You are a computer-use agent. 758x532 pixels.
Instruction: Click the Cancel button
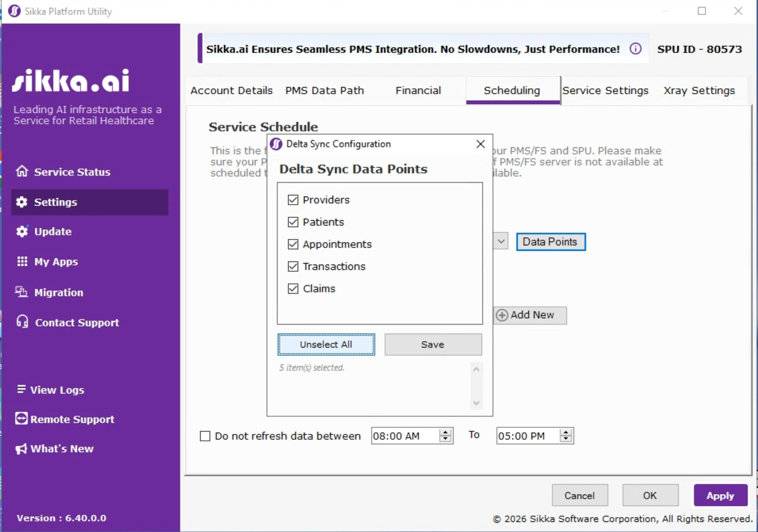point(580,495)
